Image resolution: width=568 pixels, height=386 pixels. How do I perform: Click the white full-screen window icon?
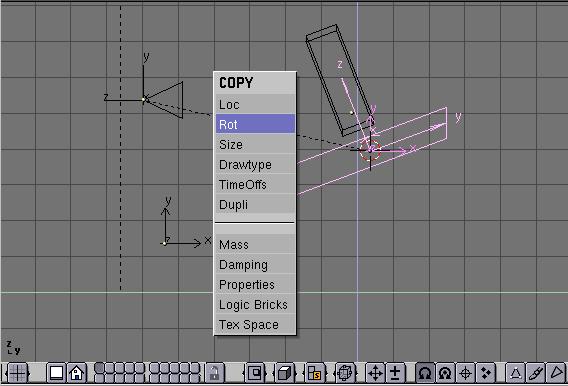pos(56,373)
